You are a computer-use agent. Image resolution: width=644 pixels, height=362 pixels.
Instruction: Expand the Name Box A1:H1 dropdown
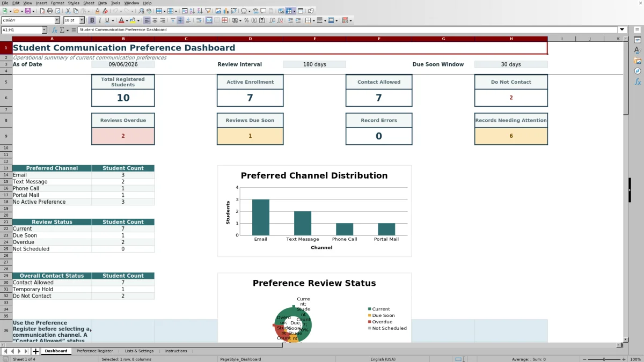tap(44, 30)
